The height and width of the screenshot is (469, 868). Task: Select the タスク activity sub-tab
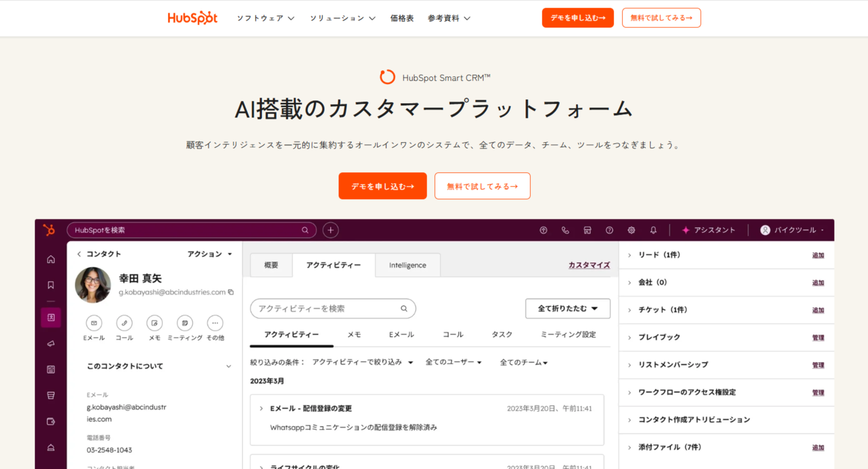pyautogui.click(x=502, y=335)
